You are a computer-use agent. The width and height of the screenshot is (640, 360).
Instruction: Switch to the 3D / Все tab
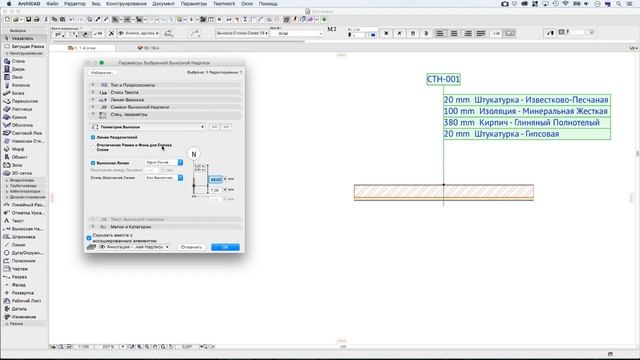tap(149, 48)
